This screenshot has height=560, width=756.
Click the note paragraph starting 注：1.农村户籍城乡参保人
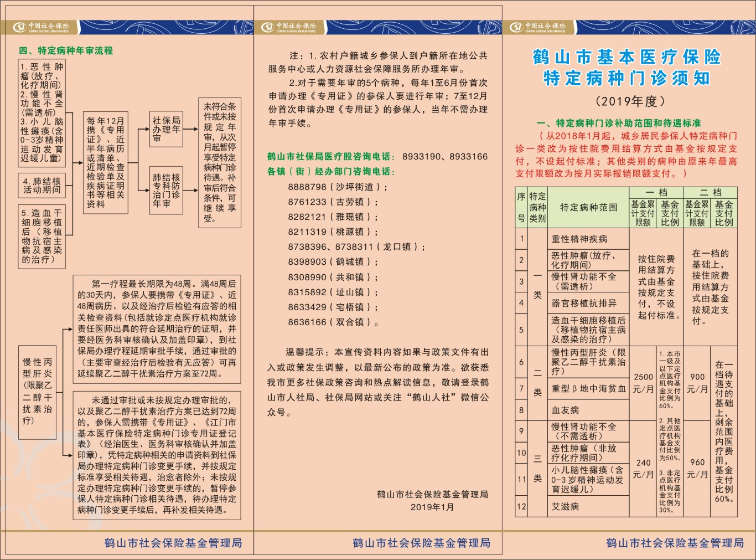pos(378,62)
